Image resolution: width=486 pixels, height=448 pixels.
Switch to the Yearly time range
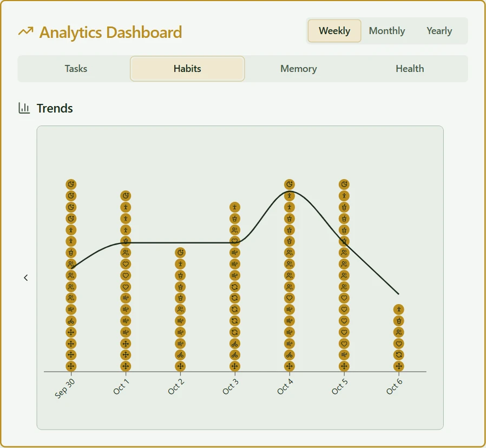coord(439,31)
